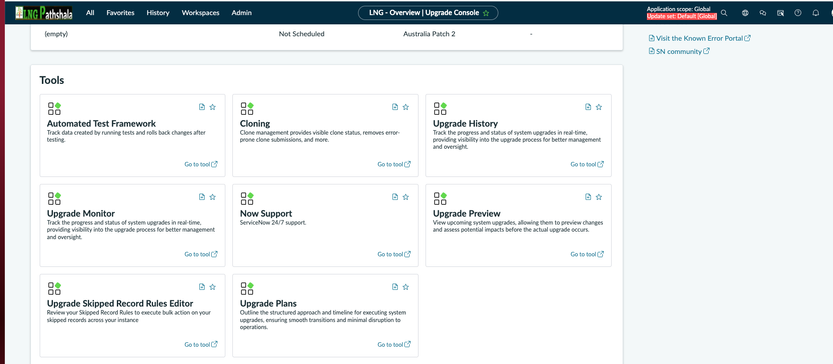Toggle favorite star in Upgrade Console title pill

[486, 13]
